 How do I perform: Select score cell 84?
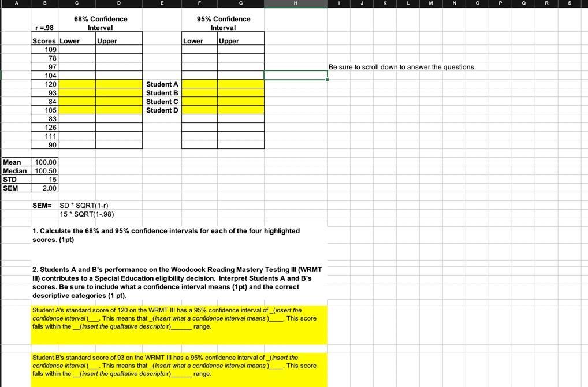click(44, 101)
